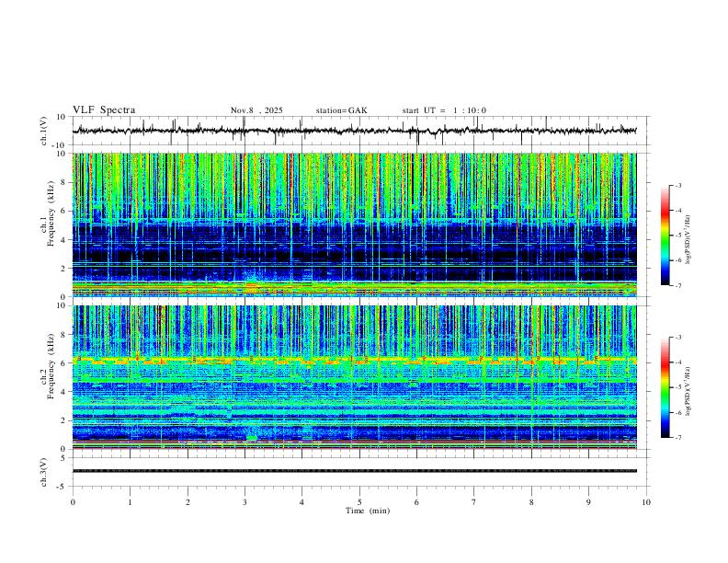Click the "6" kHz tick on ch.2 frequency axis

(x=63, y=363)
